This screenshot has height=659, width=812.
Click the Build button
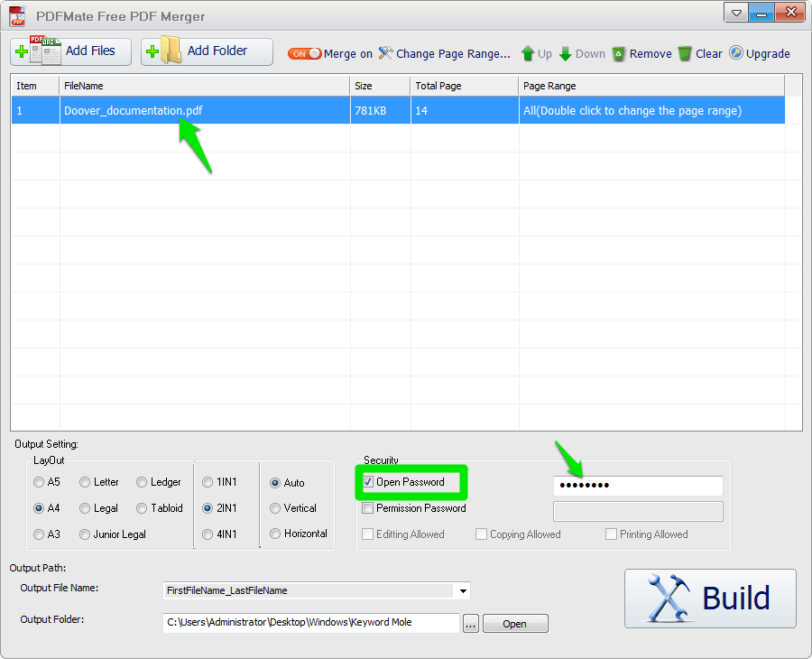[710, 599]
